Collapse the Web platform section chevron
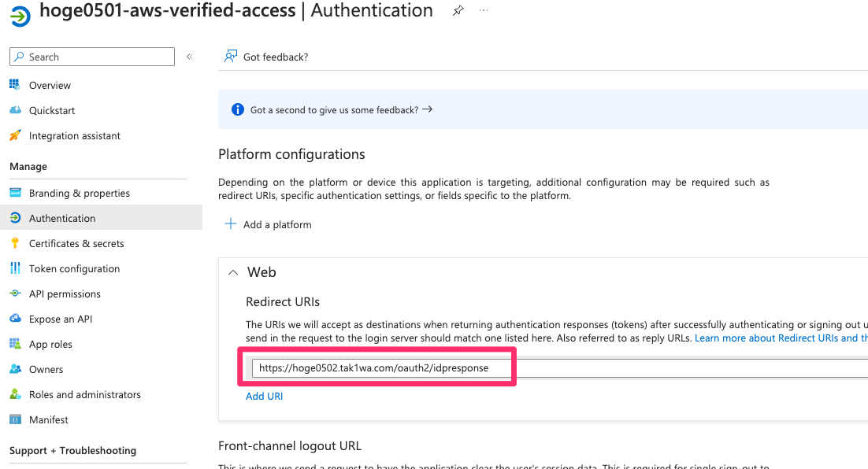The height and width of the screenshot is (469, 868). click(233, 272)
